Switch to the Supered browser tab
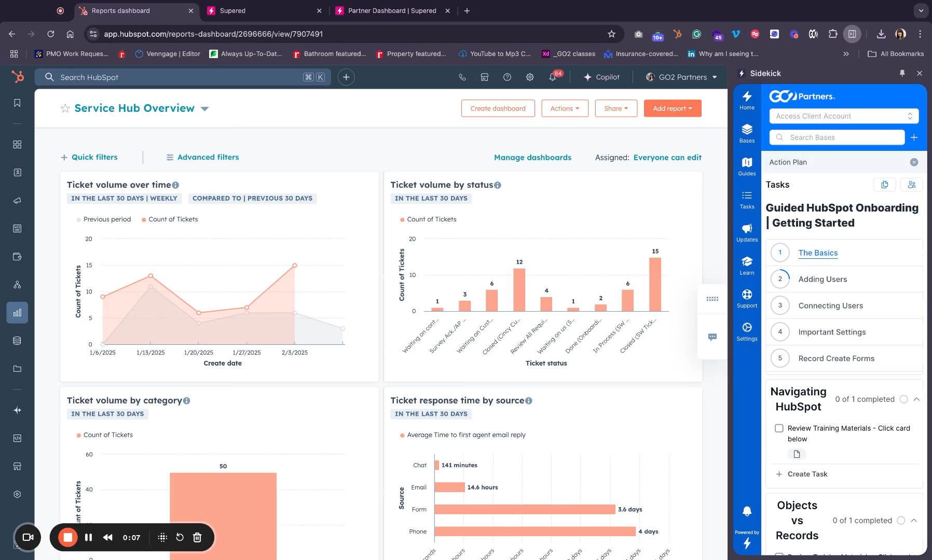 [x=264, y=10]
